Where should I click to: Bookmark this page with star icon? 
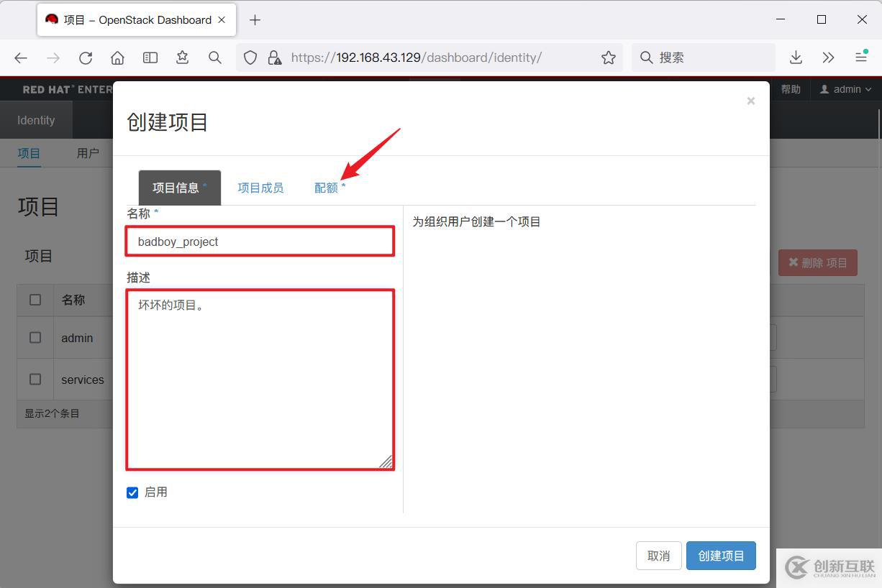point(609,58)
